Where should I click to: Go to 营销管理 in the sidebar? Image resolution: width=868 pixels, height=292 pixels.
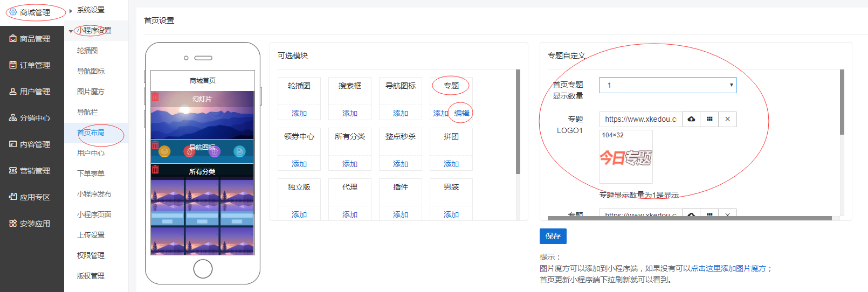point(32,171)
